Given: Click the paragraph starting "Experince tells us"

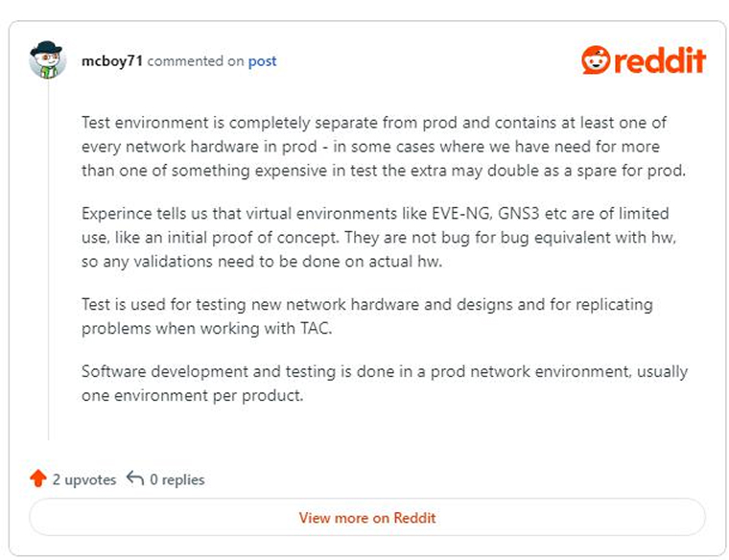Looking at the screenshot, I should 379,237.
